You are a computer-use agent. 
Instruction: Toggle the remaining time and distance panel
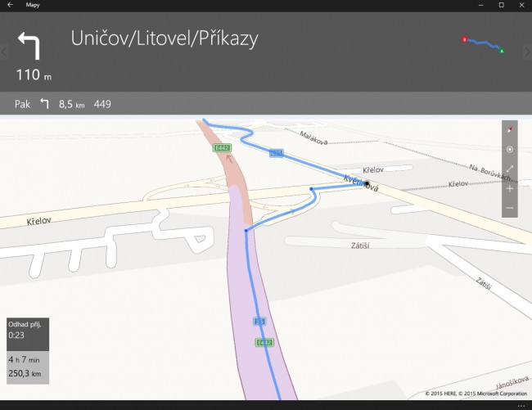click(x=28, y=367)
